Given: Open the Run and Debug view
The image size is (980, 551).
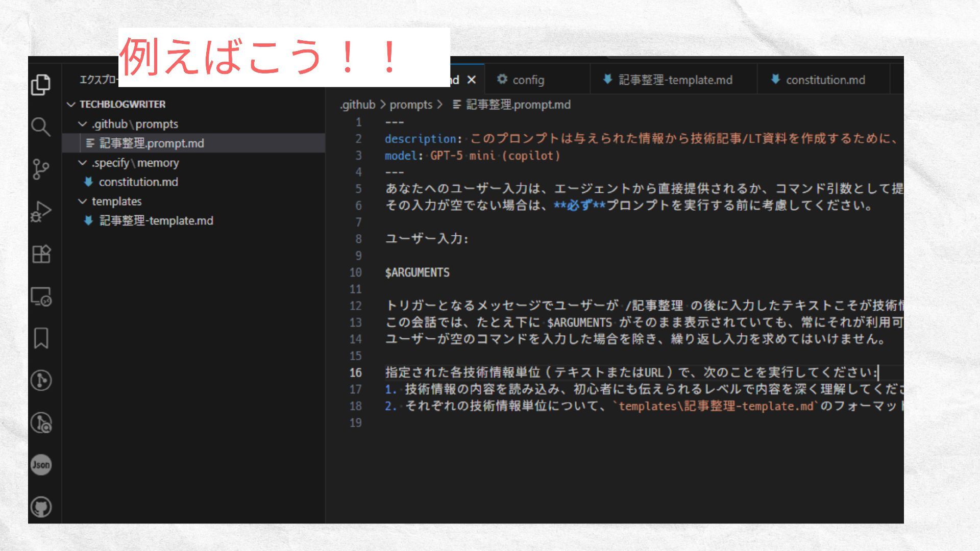Looking at the screenshot, I should [41, 211].
